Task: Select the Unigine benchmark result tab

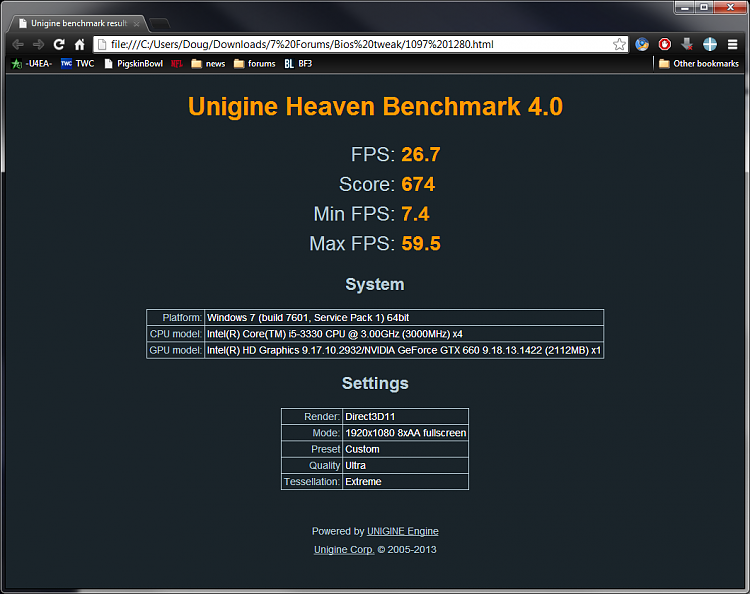Action: click(77, 23)
